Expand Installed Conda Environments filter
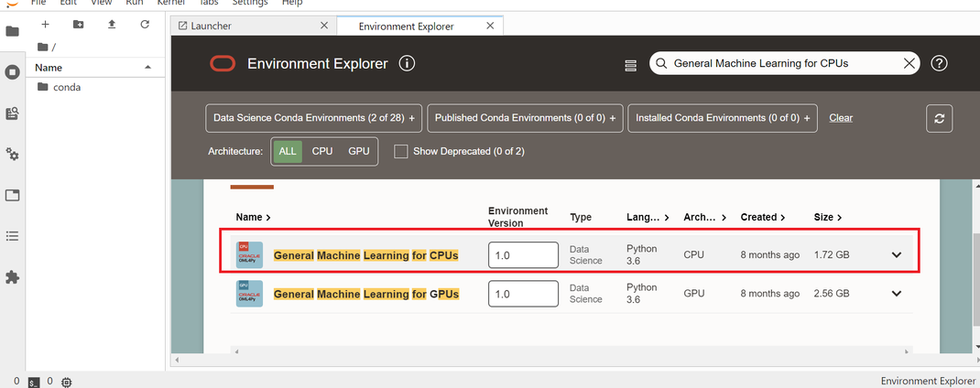The width and height of the screenshot is (980, 388). click(x=723, y=118)
